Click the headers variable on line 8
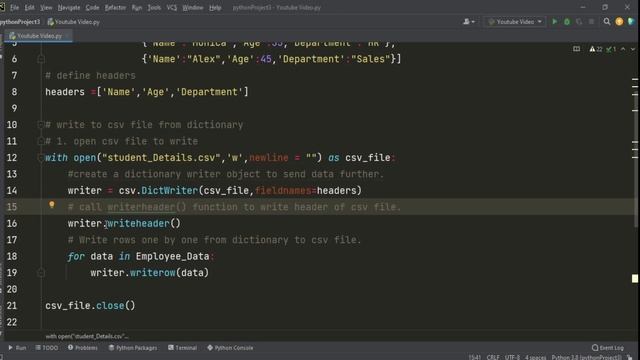The width and height of the screenshot is (640, 360). (x=65, y=92)
